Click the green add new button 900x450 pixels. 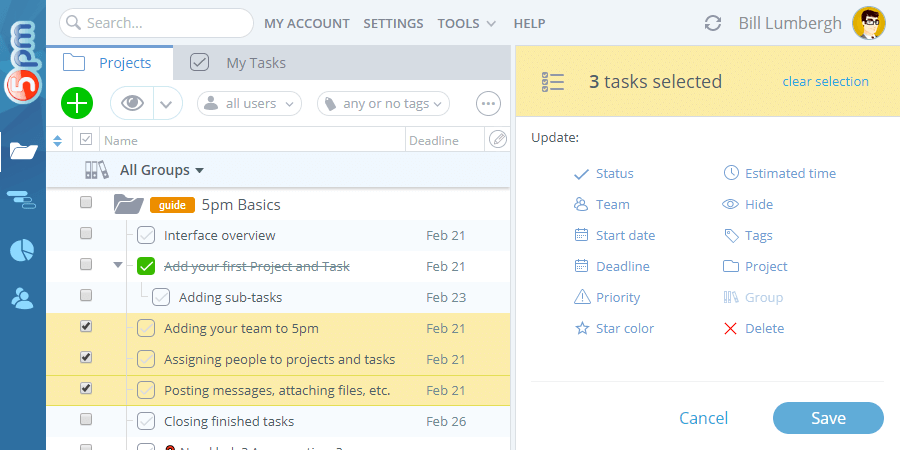[77, 103]
